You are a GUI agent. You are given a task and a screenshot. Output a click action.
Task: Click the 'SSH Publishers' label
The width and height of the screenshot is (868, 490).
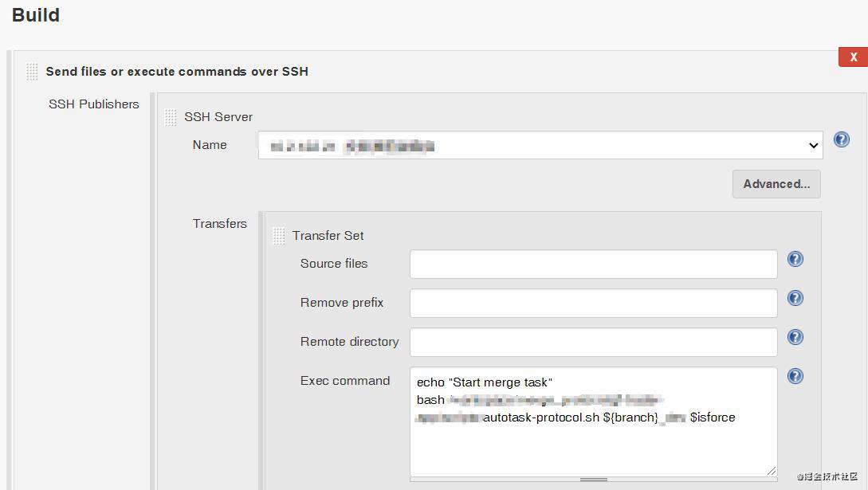[93, 104]
